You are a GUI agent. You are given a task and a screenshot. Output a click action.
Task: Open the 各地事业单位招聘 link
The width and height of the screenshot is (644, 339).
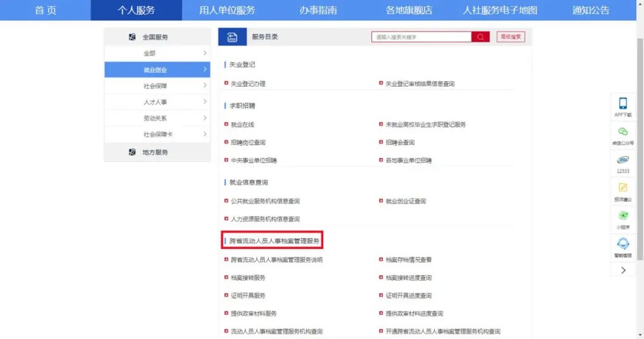[x=408, y=161]
